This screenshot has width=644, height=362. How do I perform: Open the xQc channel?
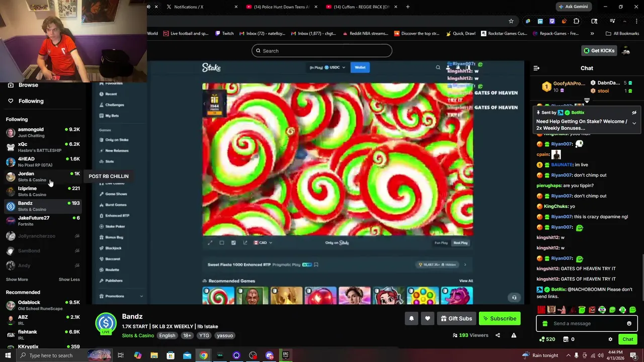coord(43,147)
